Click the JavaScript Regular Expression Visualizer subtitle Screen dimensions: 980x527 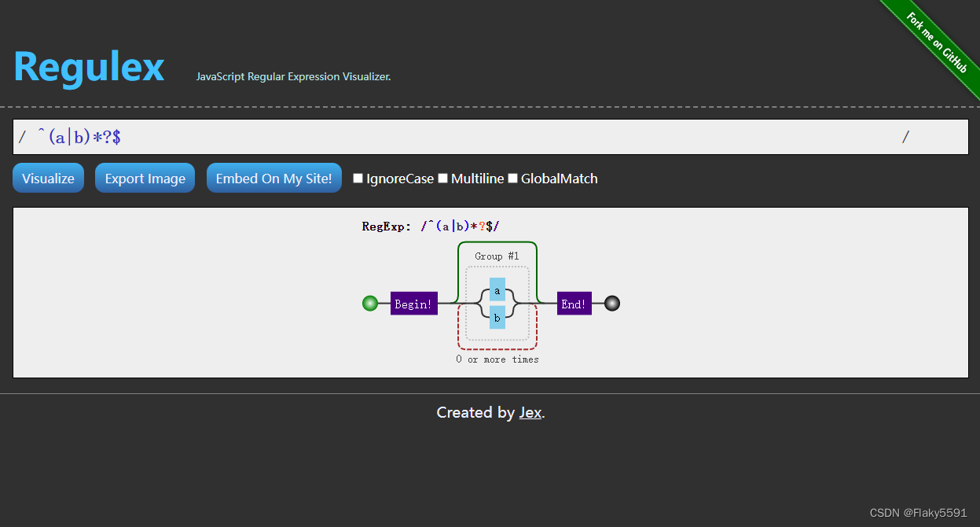[294, 76]
